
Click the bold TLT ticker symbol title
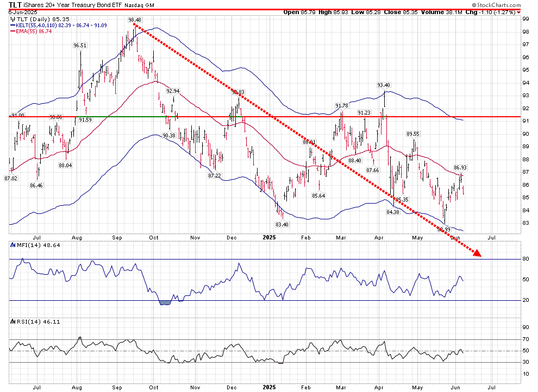[15, 4]
